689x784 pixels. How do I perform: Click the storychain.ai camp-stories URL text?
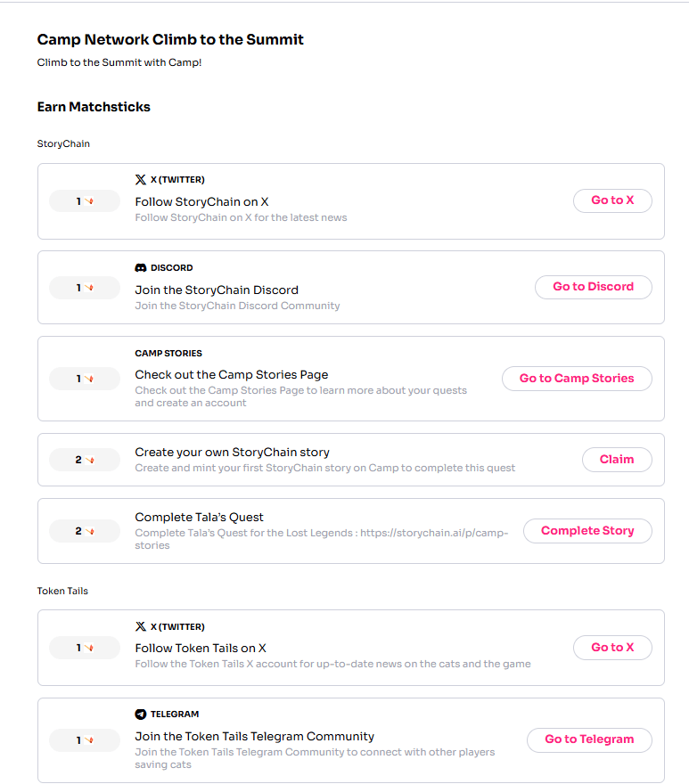(321, 539)
